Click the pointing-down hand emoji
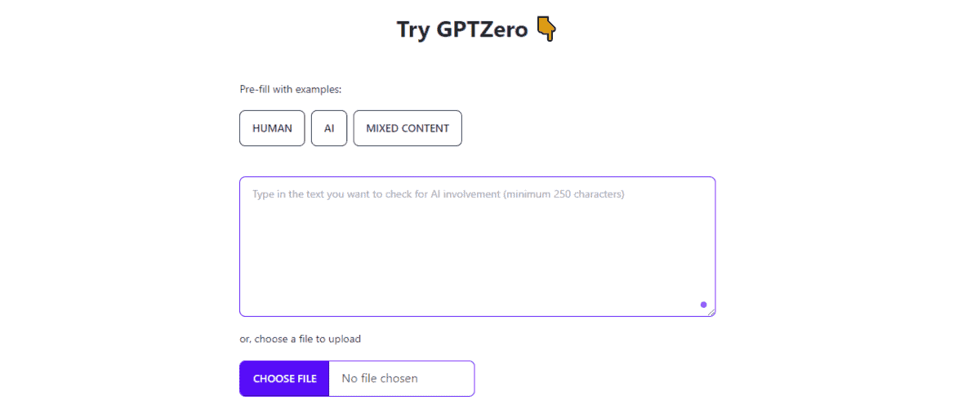980x405 pixels. click(x=546, y=30)
